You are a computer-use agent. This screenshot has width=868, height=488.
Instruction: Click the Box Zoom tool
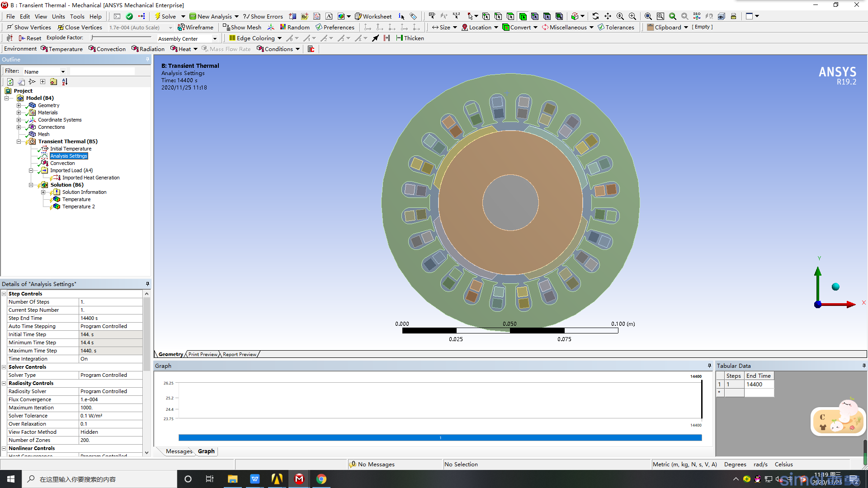coord(632,16)
